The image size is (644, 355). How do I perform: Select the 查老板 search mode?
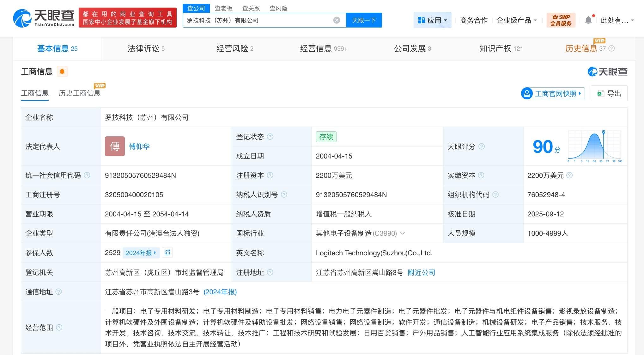223,8
